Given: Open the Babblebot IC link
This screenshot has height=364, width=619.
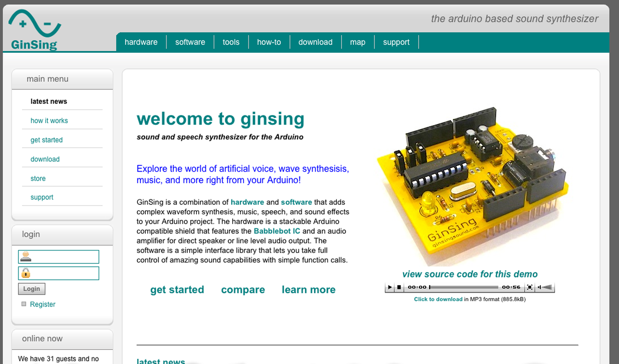Looking at the screenshot, I should tap(277, 231).
